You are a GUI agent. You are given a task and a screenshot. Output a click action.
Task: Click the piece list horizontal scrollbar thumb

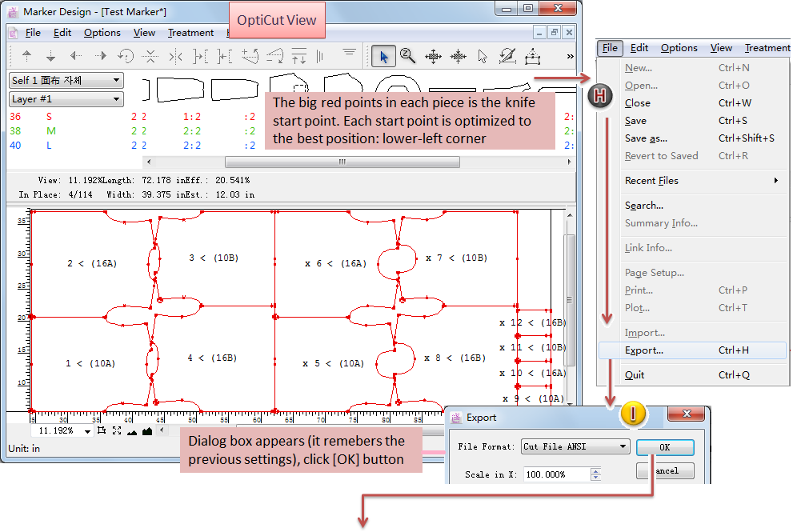pyautogui.click(x=342, y=162)
